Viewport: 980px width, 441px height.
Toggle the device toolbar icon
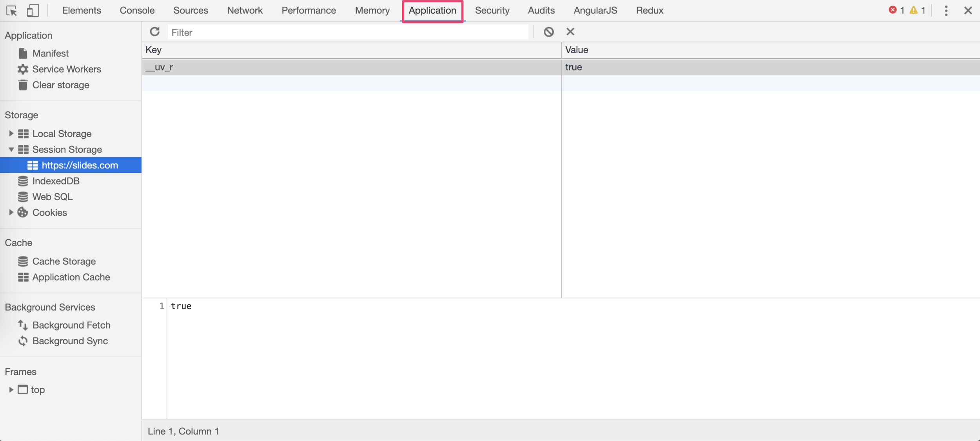pos(33,11)
